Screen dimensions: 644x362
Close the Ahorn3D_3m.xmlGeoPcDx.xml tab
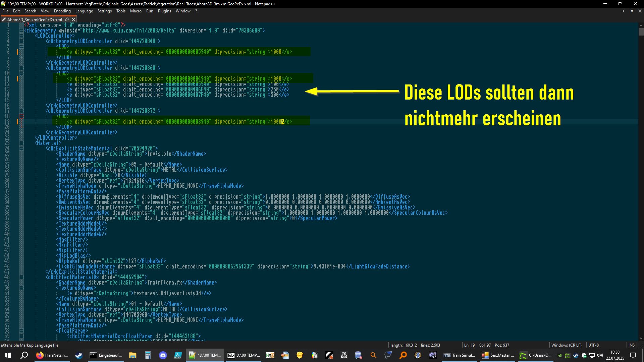(x=73, y=19)
